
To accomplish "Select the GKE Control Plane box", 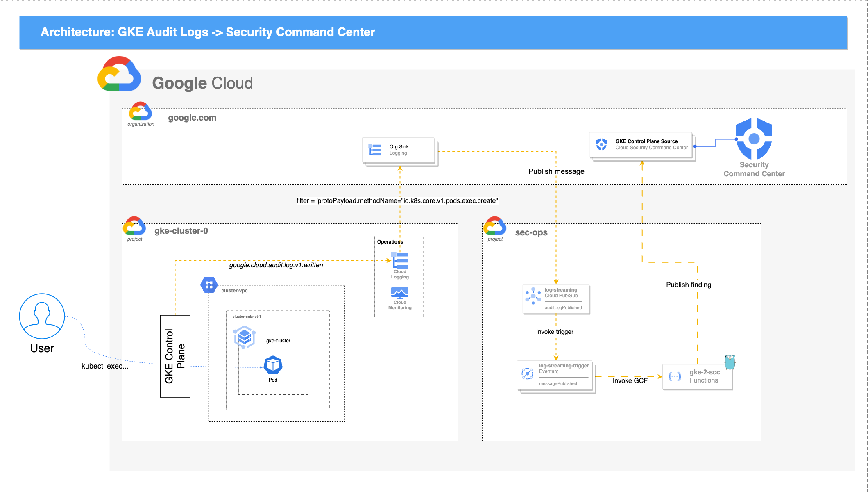I will click(175, 356).
